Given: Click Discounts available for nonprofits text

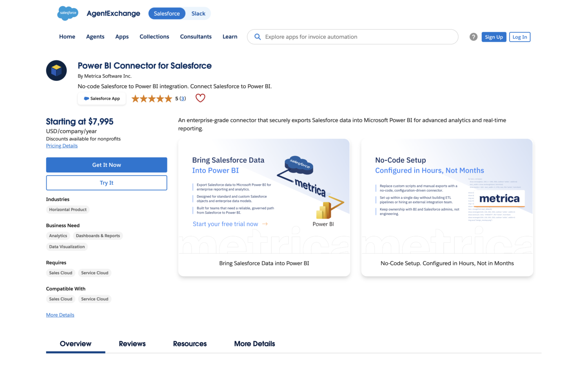Looking at the screenshot, I should coord(83,139).
